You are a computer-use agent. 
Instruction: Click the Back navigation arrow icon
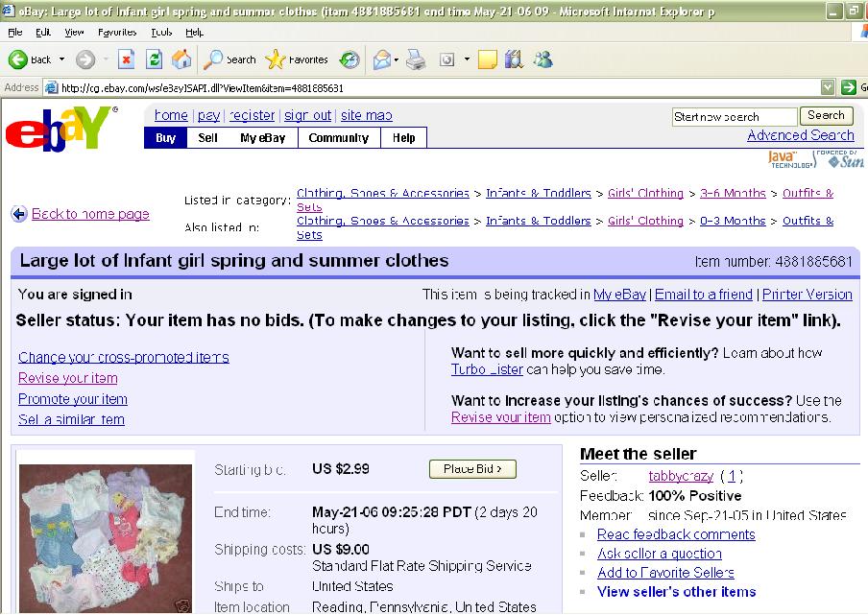(x=18, y=59)
